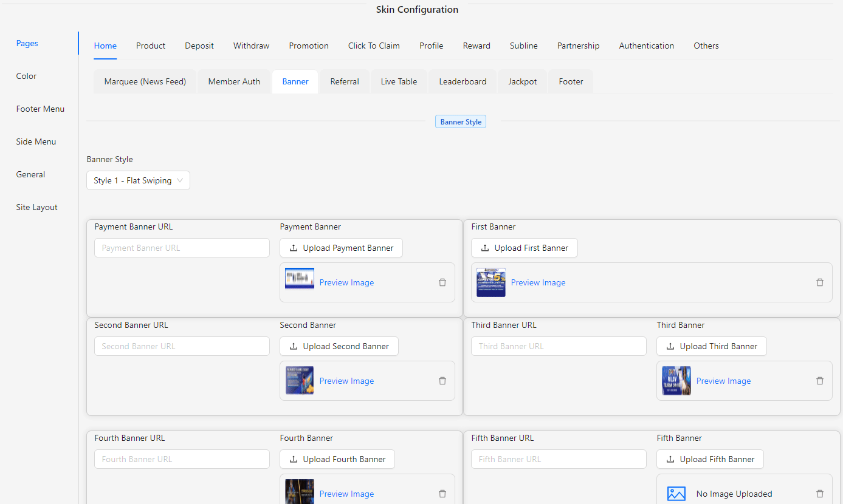Click trash icon in Fifth Banner row
Viewport: 843px width, 504px height.
[x=820, y=494]
